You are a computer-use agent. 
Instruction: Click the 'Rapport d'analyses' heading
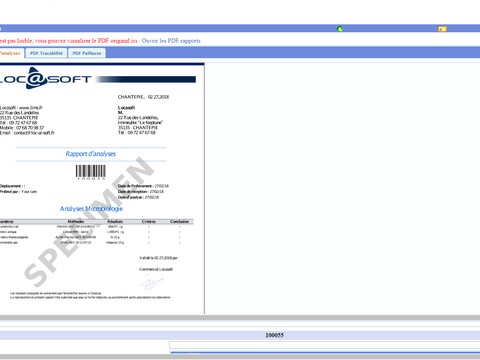91,154
